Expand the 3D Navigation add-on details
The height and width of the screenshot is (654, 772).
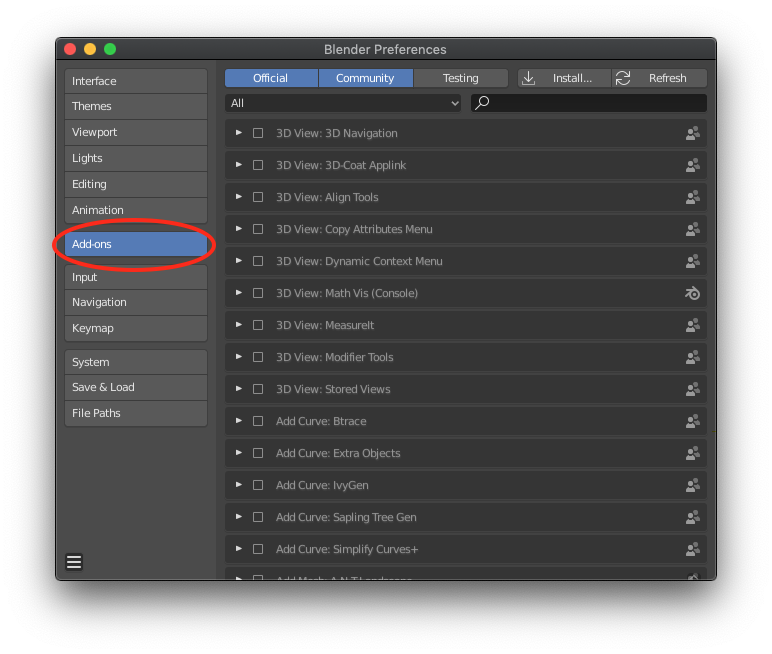click(239, 132)
